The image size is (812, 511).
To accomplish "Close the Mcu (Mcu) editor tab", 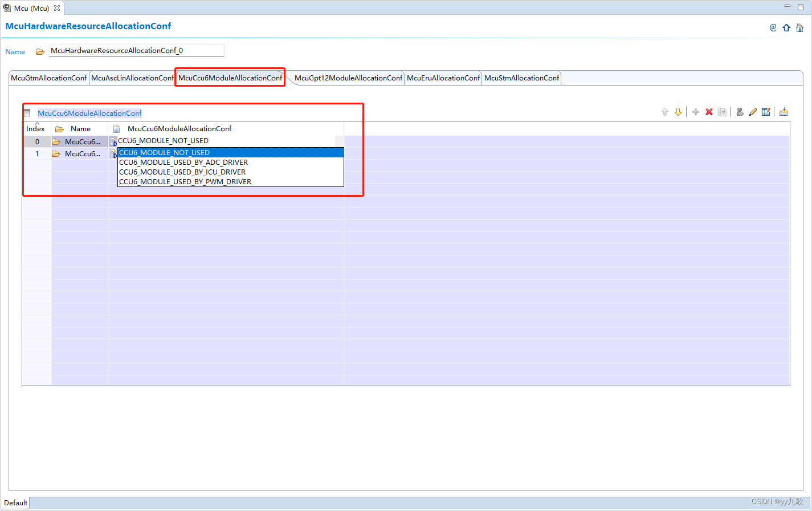I will 57,8.
